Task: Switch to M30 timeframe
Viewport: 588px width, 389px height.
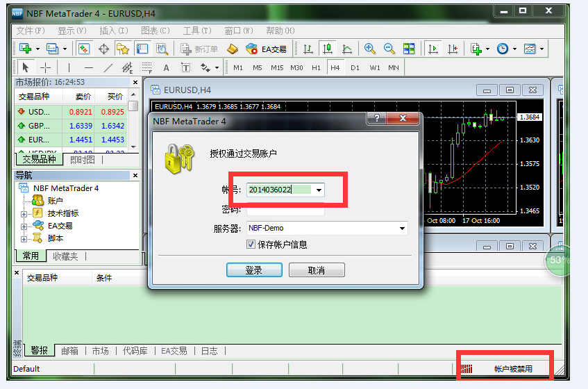Action: pos(296,68)
